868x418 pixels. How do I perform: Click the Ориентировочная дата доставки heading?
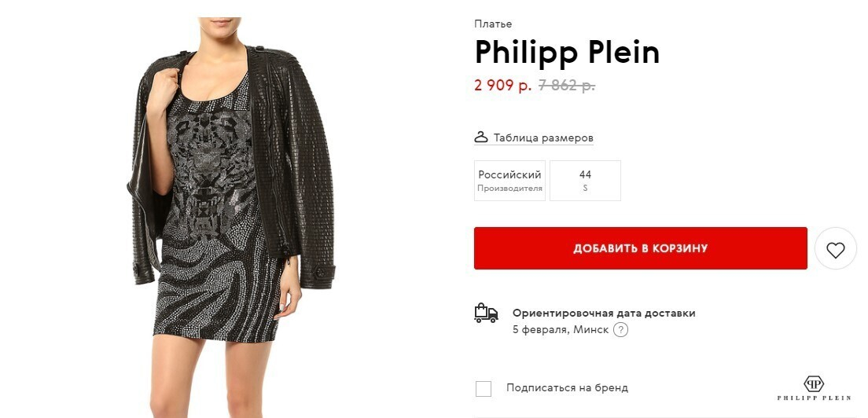point(603,313)
